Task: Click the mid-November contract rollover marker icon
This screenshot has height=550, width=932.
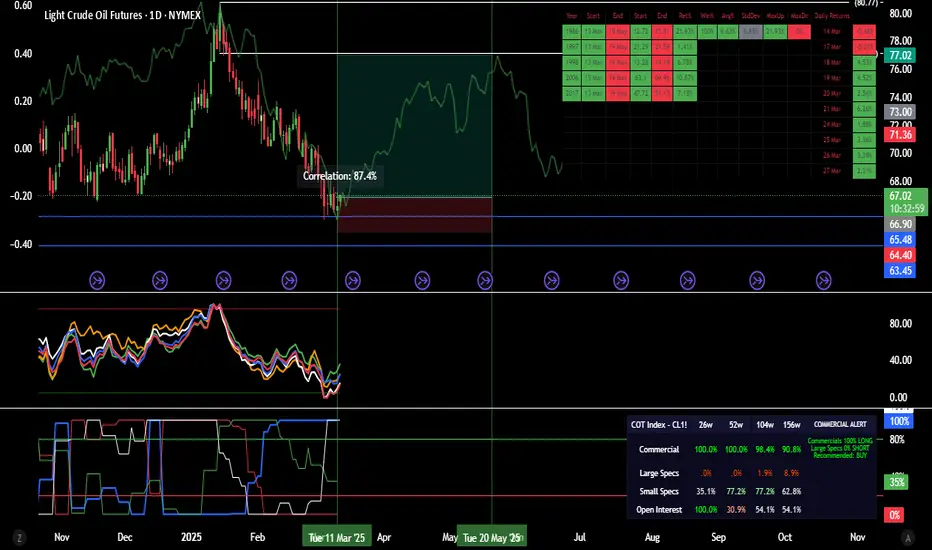Action: 97,280
